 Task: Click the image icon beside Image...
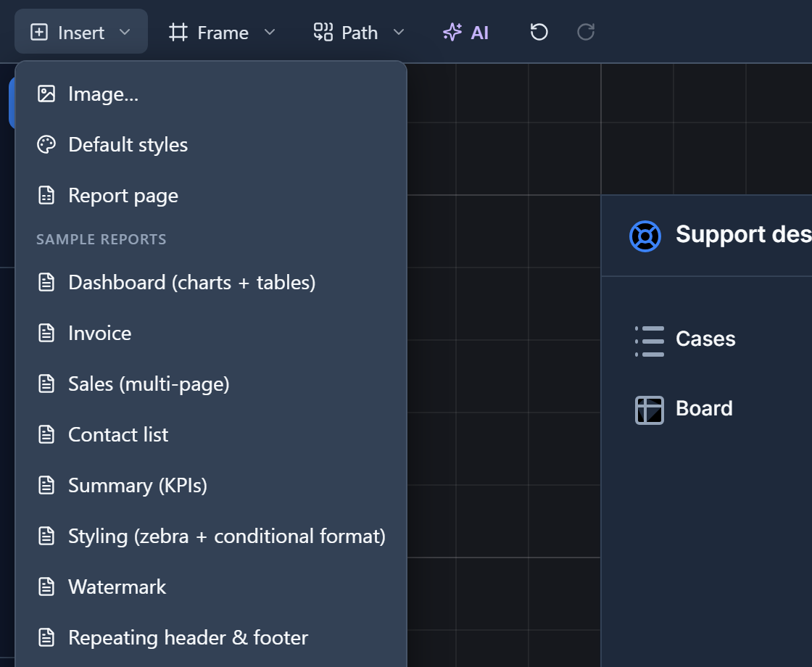pyautogui.click(x=46, y=94)
